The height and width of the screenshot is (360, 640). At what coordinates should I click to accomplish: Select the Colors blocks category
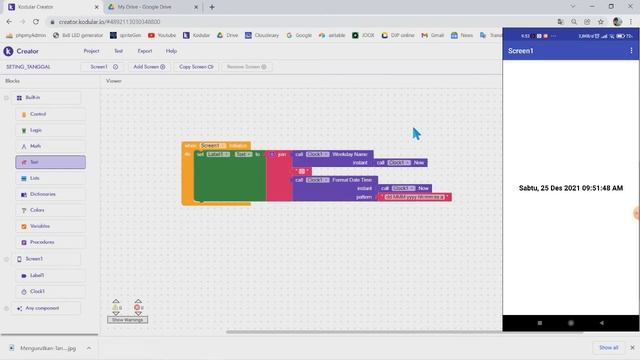click(x=51, y=210)
